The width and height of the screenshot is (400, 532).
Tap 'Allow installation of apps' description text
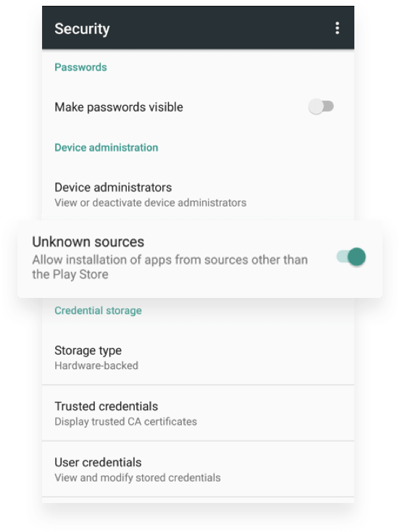coord(170,267)
